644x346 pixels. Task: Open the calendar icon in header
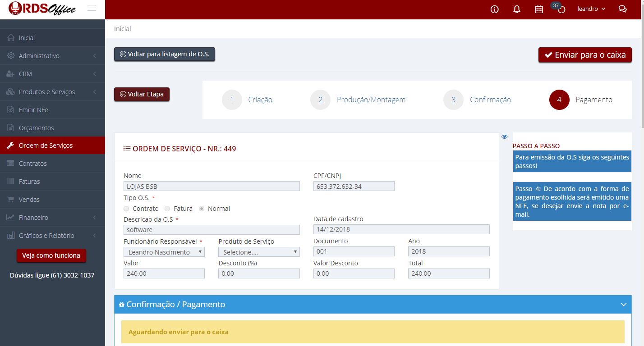pyautogui.click(x=539, y=9)
